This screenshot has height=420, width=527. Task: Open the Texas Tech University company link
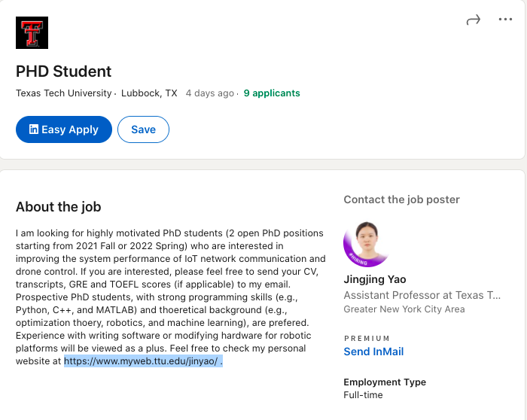[64, 93]
